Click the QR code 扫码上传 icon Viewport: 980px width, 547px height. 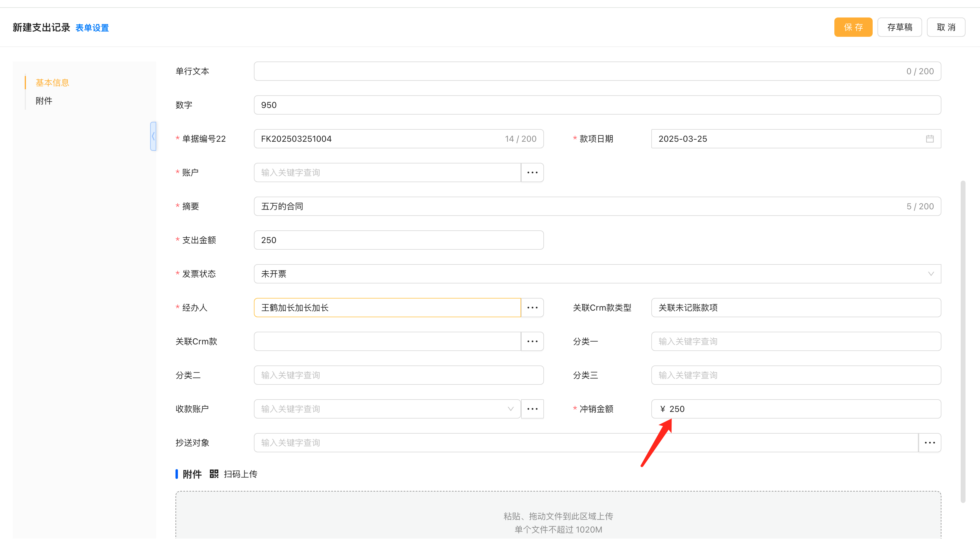[x=214, y=474]
